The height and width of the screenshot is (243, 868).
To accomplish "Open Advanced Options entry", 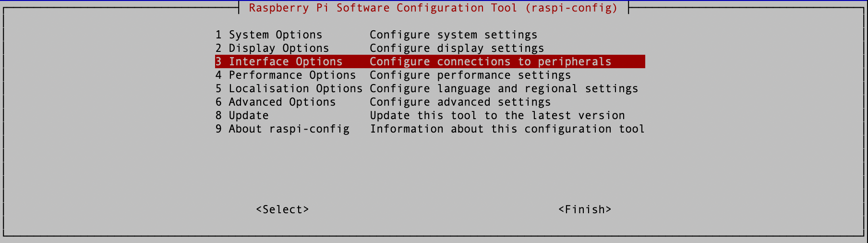I will tap(430, 102).
